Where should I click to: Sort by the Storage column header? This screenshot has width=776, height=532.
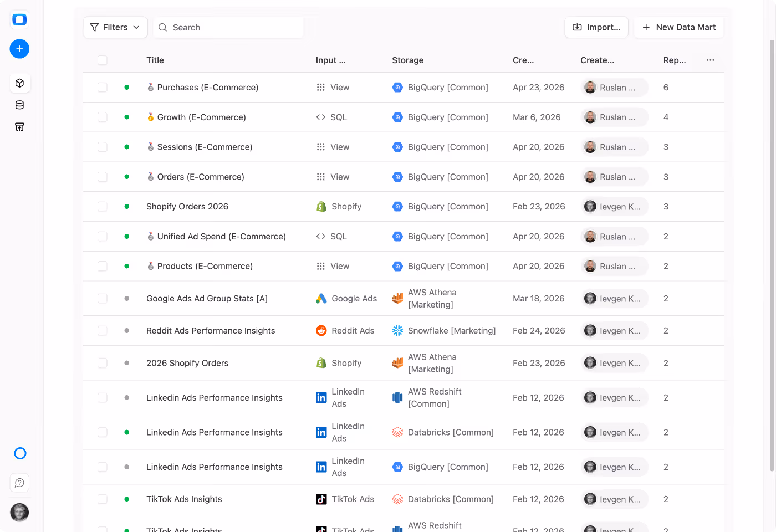click(x=408, y=60)
